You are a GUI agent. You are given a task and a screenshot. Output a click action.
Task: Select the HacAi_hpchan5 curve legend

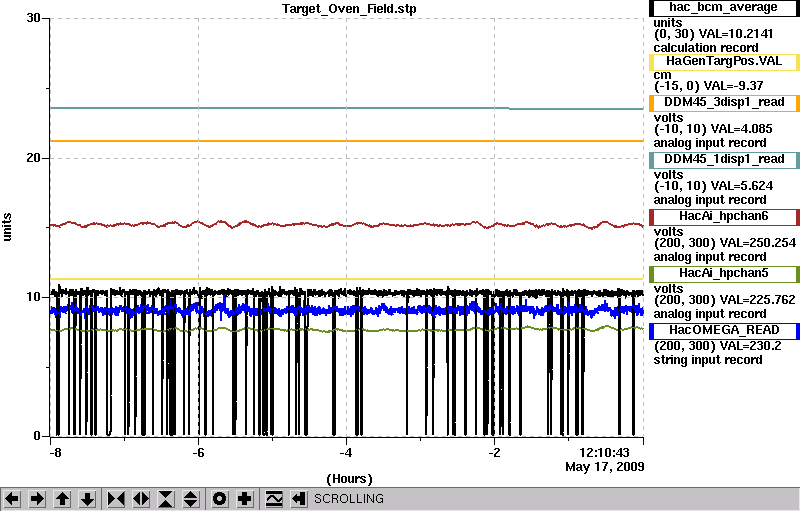724,274
